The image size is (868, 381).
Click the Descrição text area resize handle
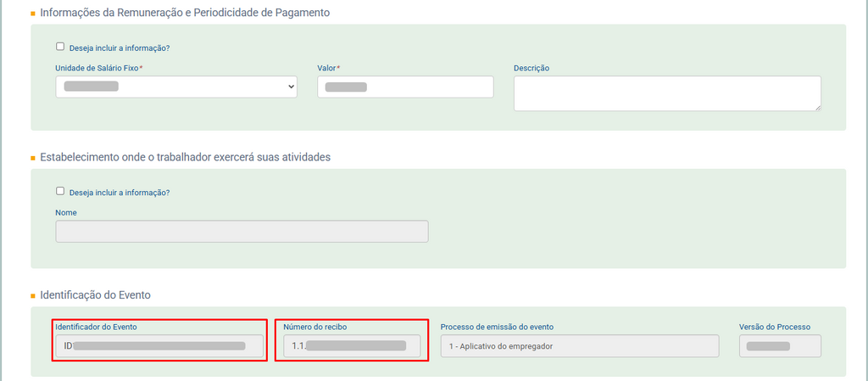(x=817, y=107)
